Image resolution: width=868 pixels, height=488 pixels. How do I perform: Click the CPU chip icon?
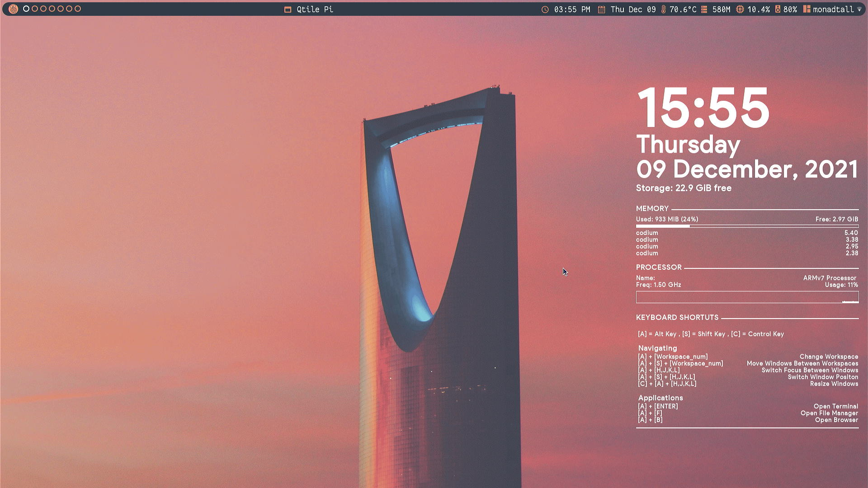click(x=740, y=9)
